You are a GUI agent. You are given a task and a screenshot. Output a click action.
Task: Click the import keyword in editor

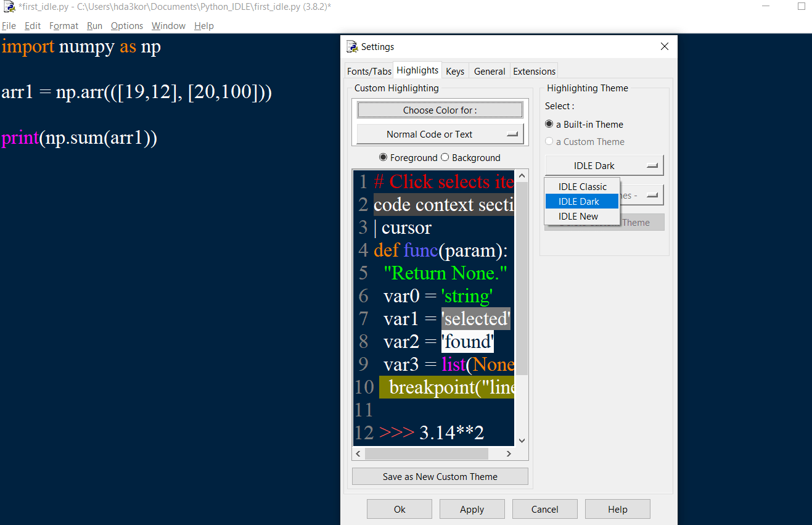coord(28,47)
